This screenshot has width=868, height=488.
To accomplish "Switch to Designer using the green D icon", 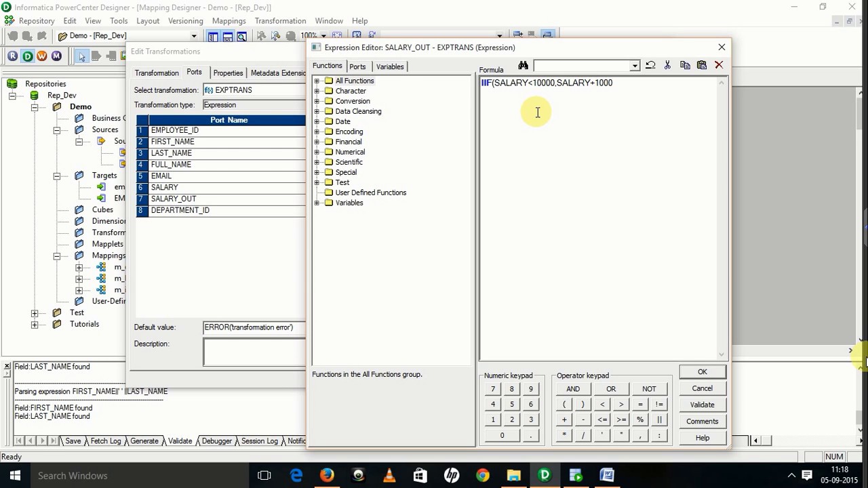I will click(28, 56).
